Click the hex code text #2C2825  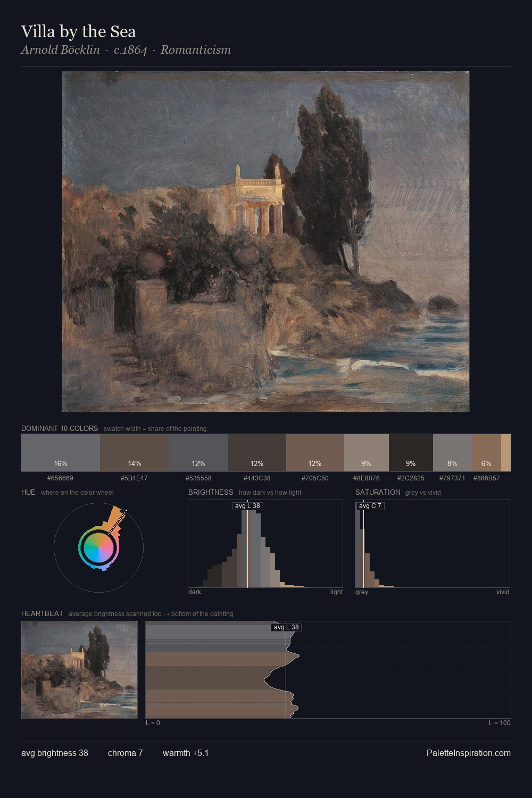(411, 478)
